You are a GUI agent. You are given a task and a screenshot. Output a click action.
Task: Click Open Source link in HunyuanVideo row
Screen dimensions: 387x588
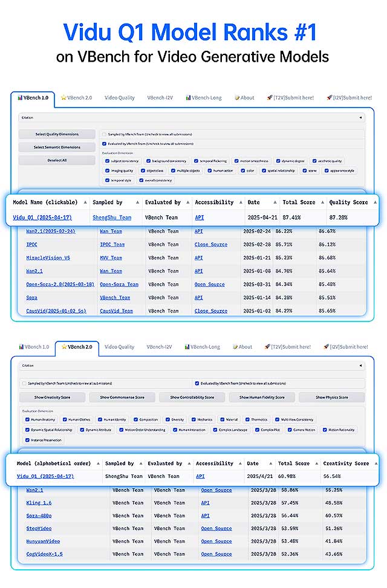(216, 541)
